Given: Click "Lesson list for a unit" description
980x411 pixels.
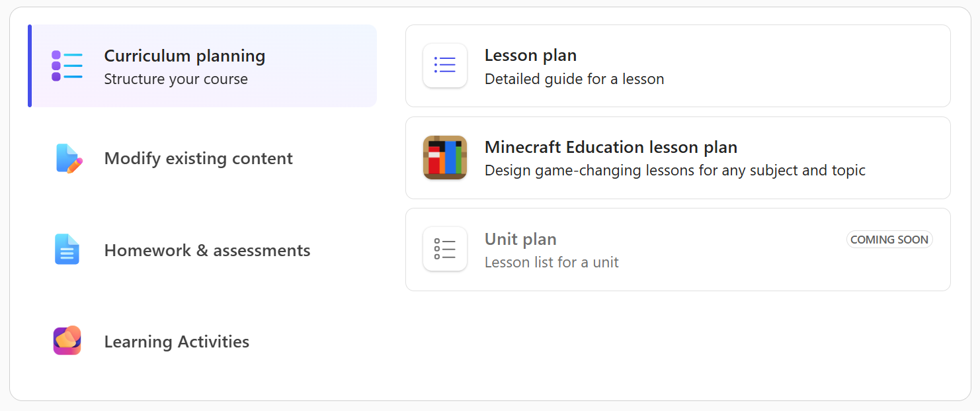Looking at the screenshot, I should (551, 262).
